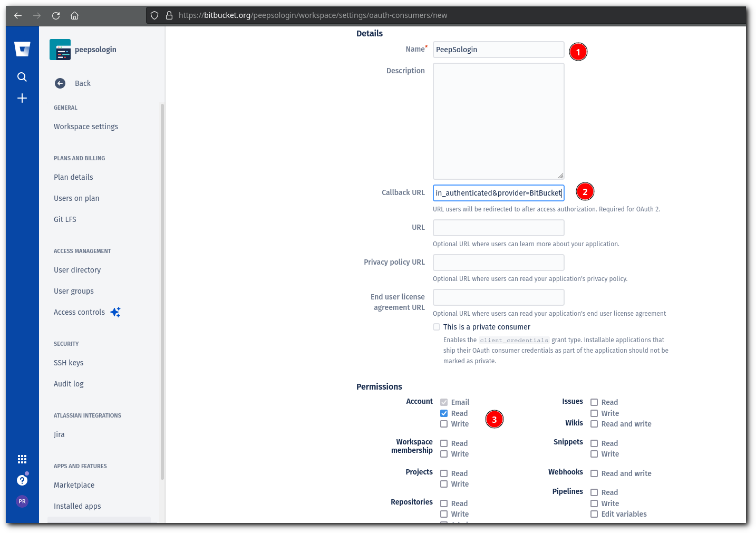
Task: Open Workspace settings in sidebar
Action: click(x=86, y=127)
